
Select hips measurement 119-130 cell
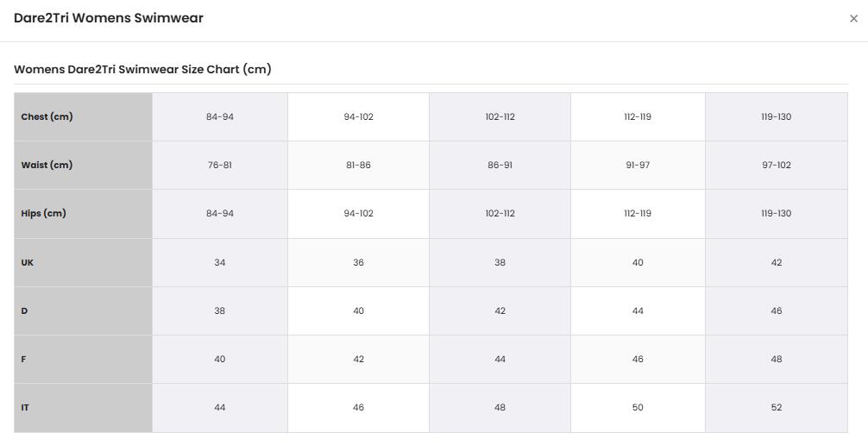[776, 214]
